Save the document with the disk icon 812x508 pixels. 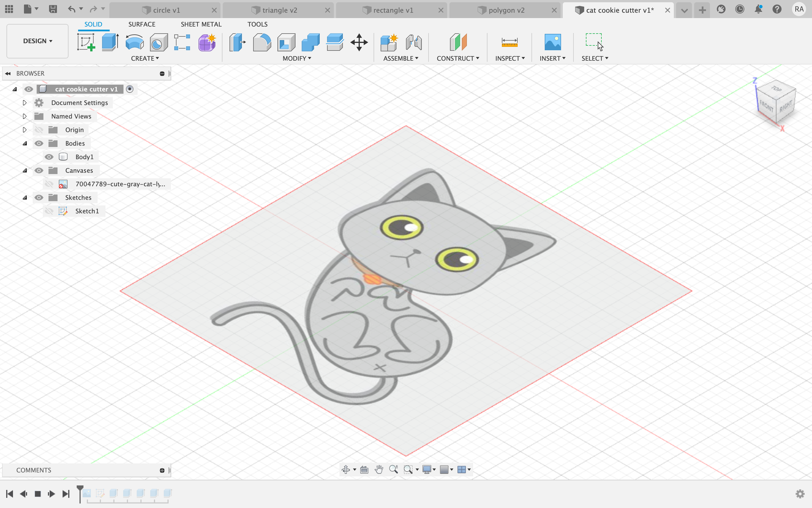tap(53, 9)
